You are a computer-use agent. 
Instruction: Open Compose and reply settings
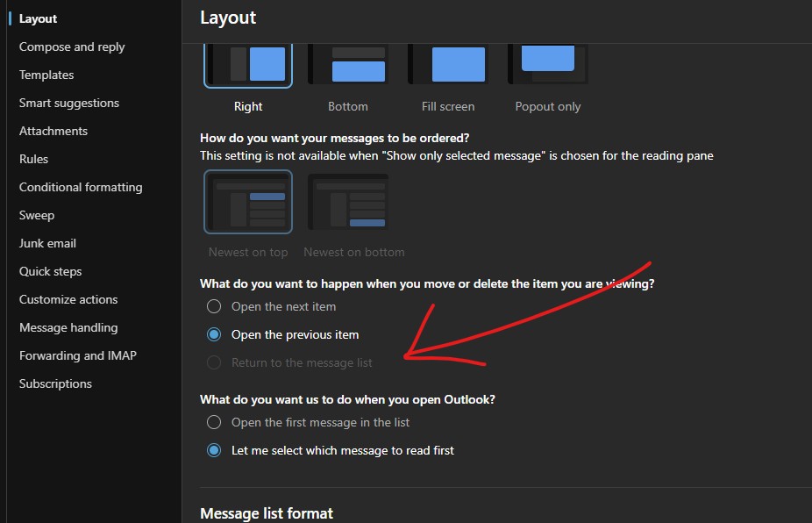[72, 47]
